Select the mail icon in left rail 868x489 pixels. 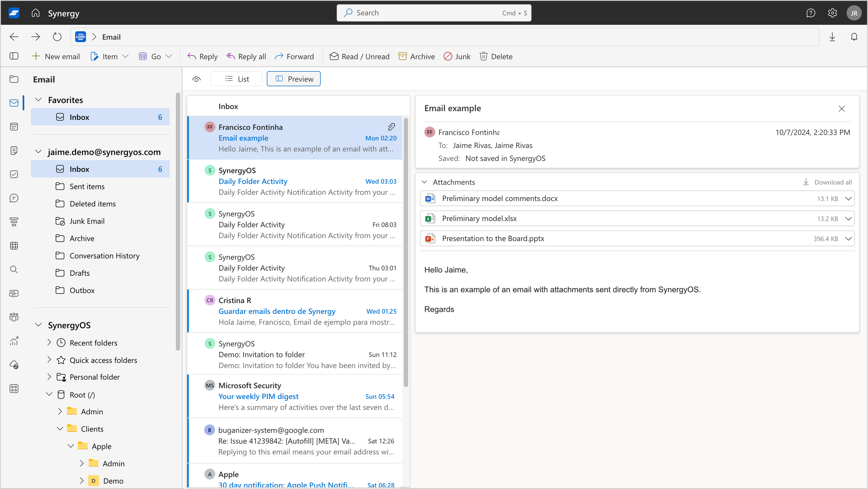pos(14,103)
